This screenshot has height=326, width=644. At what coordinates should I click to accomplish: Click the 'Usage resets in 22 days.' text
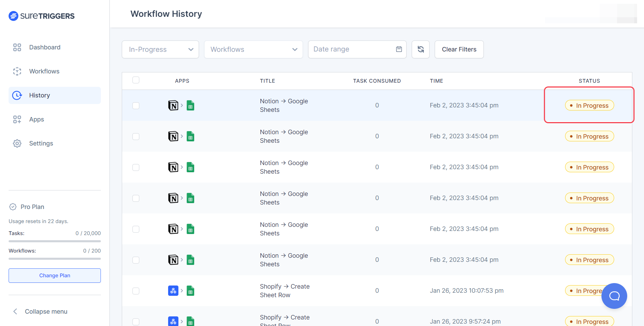pyautogui.click(x=38, y=221)
